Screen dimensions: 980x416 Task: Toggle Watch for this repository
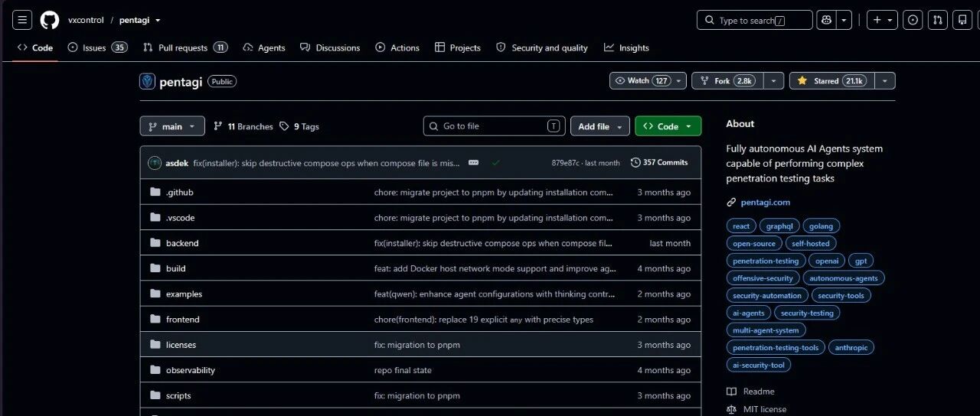[648, 80]
